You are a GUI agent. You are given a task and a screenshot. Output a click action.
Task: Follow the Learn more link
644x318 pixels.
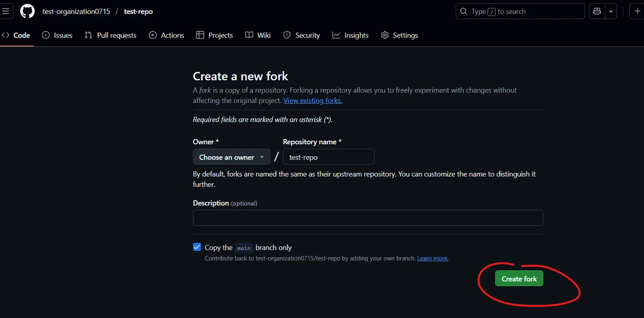(433, 258)
